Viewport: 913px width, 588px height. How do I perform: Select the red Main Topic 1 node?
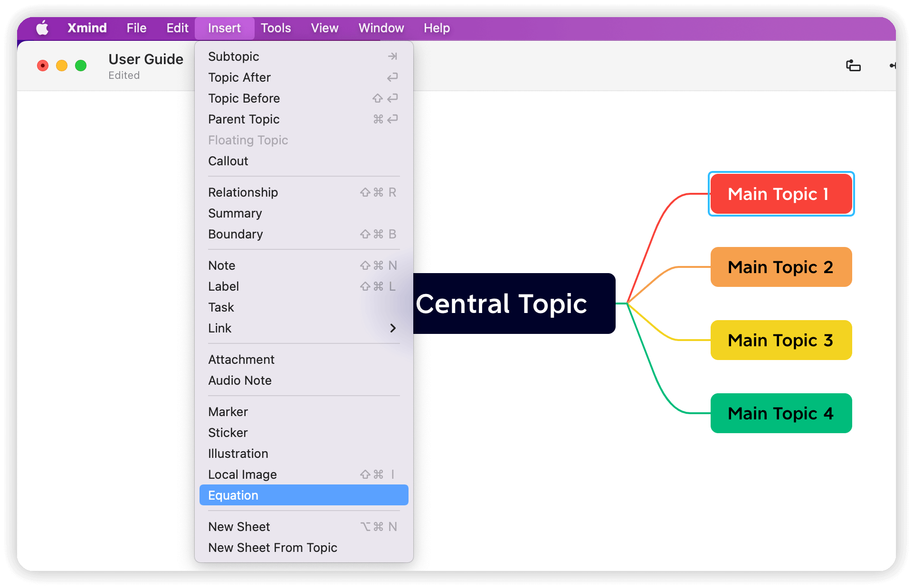pyautogui.click(x=781, y=194)
